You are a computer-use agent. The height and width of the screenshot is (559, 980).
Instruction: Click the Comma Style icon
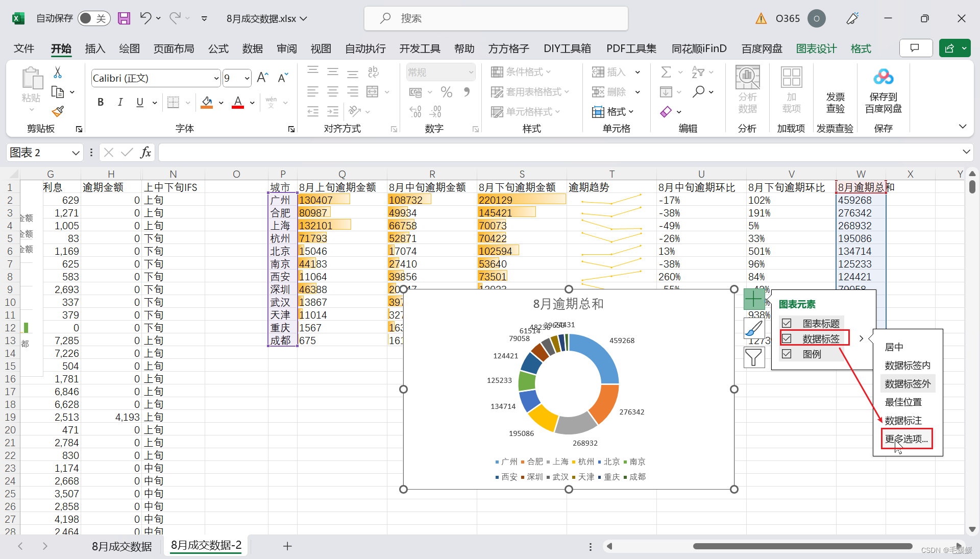[x=467, y=92]
